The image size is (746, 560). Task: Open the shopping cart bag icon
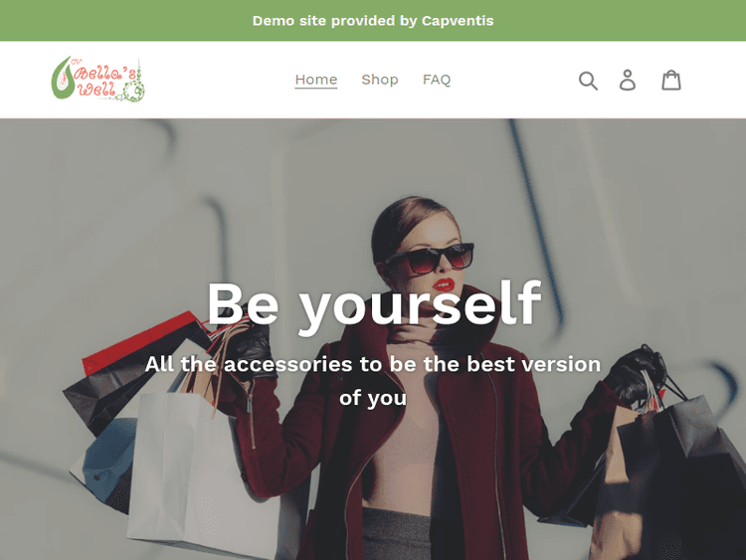click(x=671, y=80)
